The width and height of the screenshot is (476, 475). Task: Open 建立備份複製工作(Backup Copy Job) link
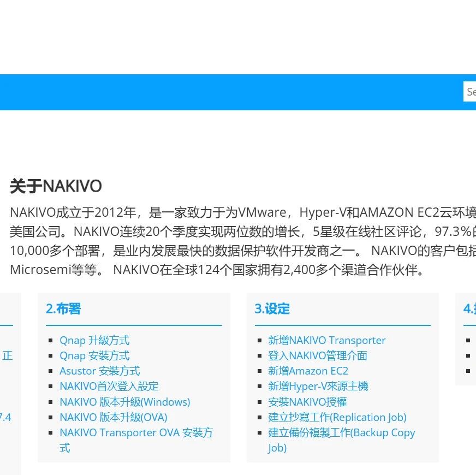(342, 440)
